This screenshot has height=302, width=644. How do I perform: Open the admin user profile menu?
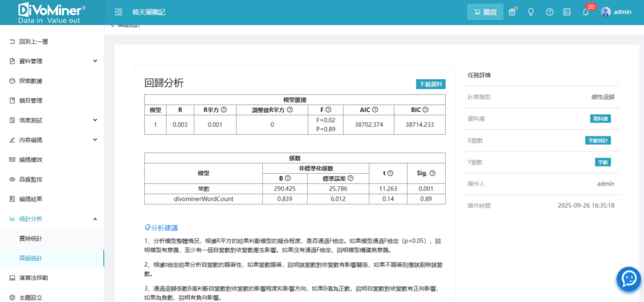point(616,12)
